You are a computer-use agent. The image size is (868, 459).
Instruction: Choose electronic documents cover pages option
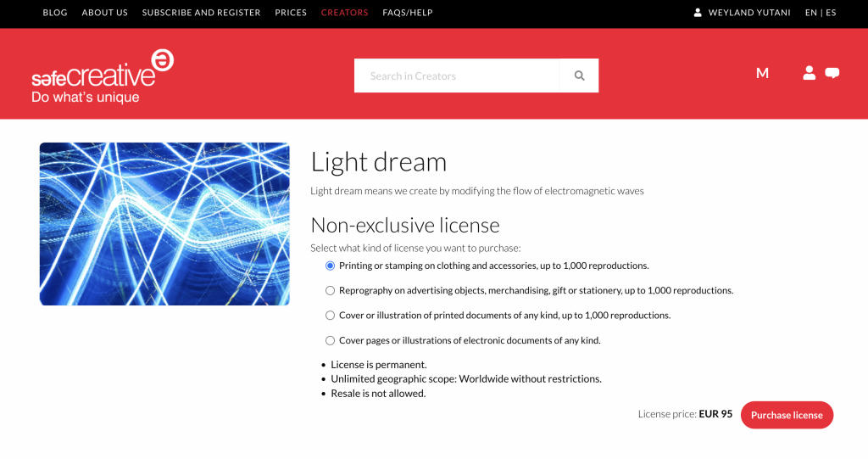(x=331, y=340)
